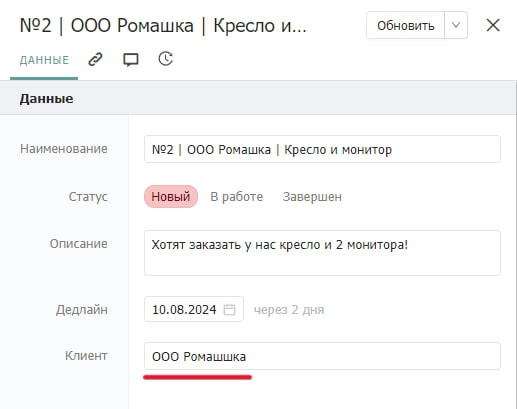This screenshot has height=409, width=517.
Task: Click the Статус field label
Action: [x=88, y=197]
